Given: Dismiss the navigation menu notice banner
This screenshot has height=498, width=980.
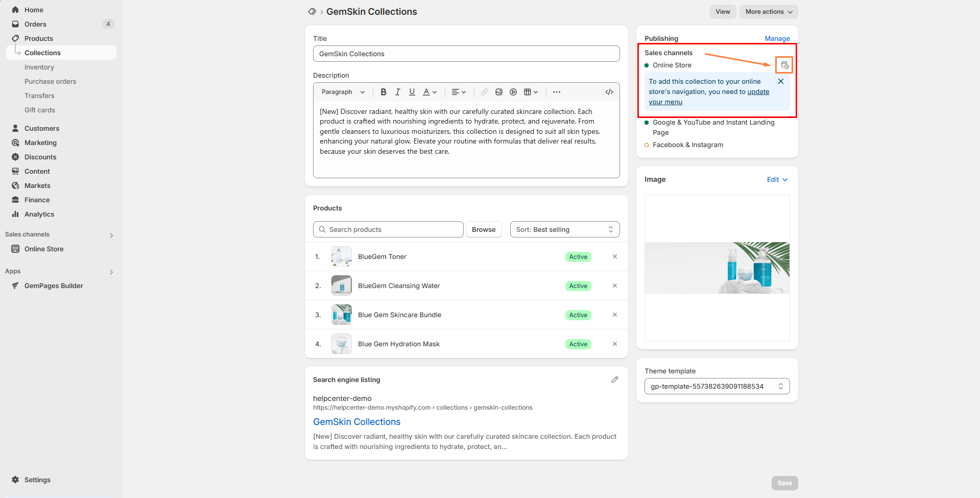Looking at the screenshot, I should pos(780,81).
